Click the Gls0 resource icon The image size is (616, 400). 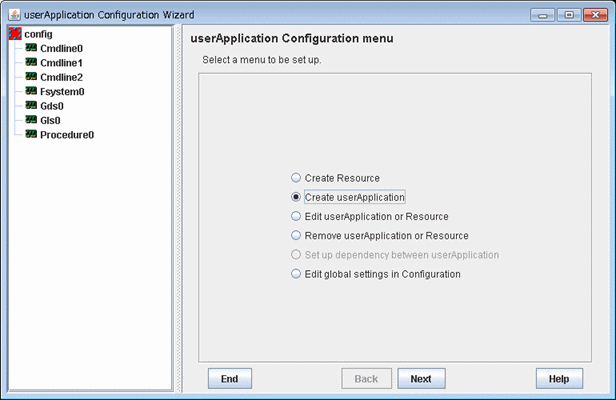tap(31, 120)
